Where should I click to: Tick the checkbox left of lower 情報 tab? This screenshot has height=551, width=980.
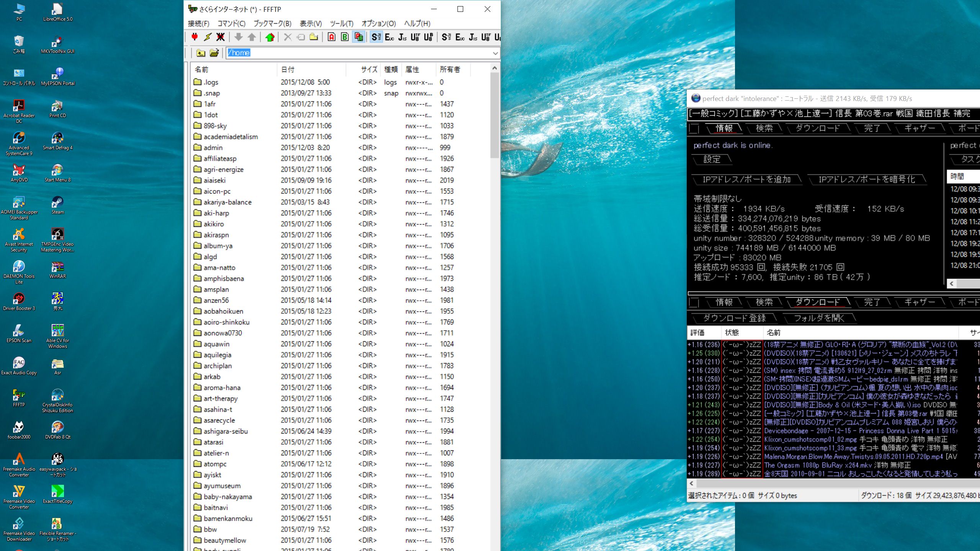694,303
